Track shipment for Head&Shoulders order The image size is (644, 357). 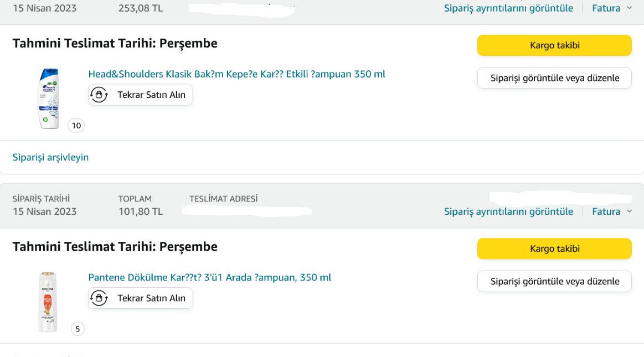554,45
